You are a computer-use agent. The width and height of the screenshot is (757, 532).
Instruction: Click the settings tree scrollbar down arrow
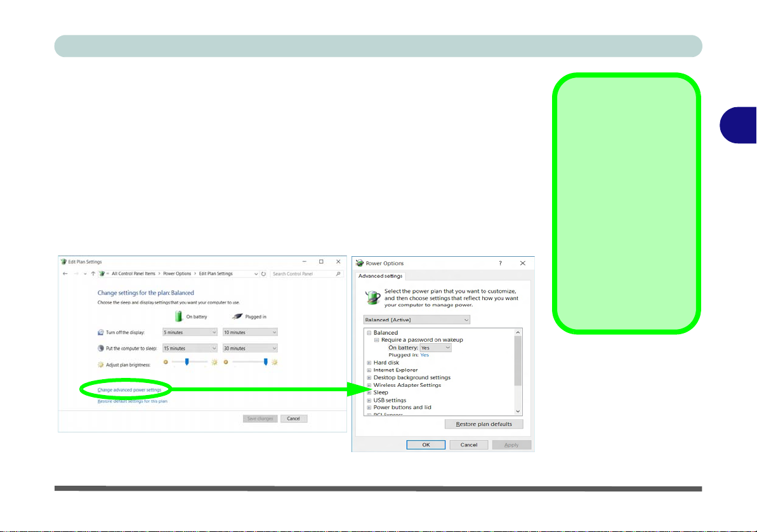(x=518, y=412)
